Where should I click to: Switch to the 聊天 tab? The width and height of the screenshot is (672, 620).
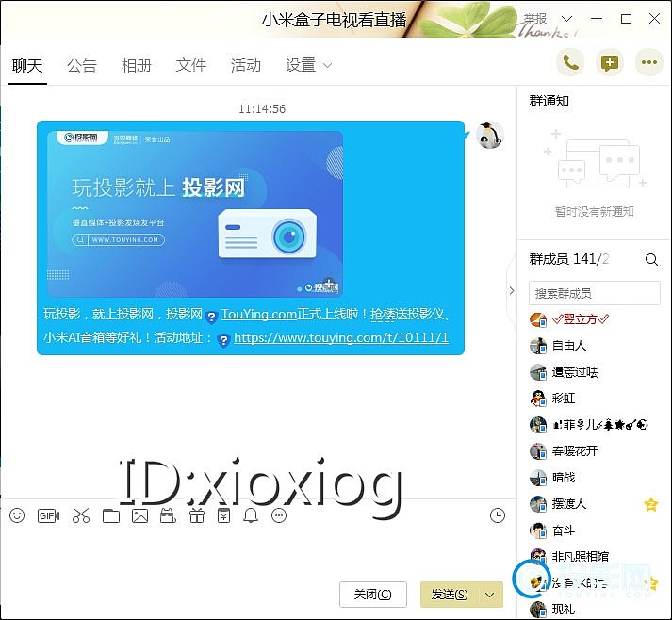point(27,66)
